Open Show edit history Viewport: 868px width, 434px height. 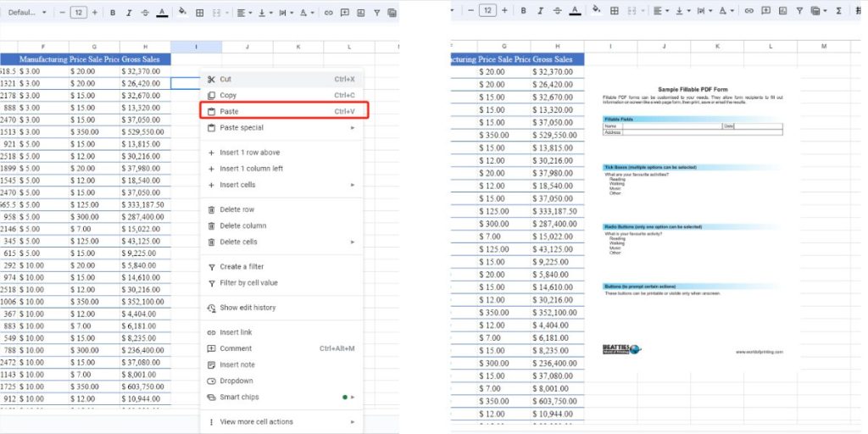click(281, 307)
